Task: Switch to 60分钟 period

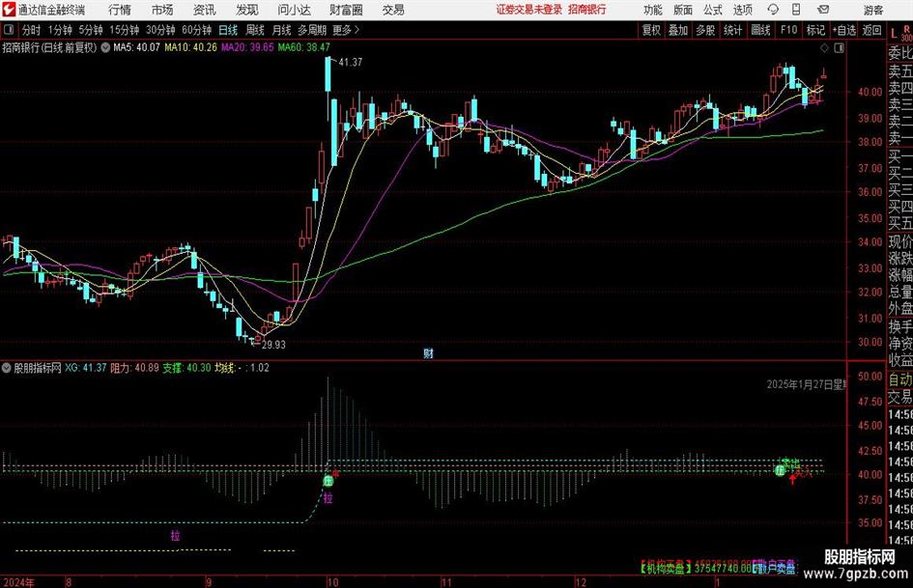Action: coord(197,30)
